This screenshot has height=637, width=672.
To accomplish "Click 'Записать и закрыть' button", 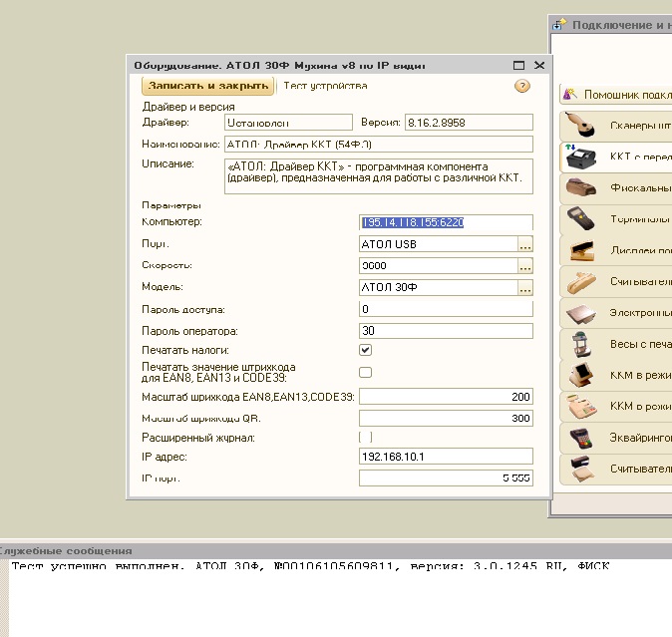I will point(207,87).
